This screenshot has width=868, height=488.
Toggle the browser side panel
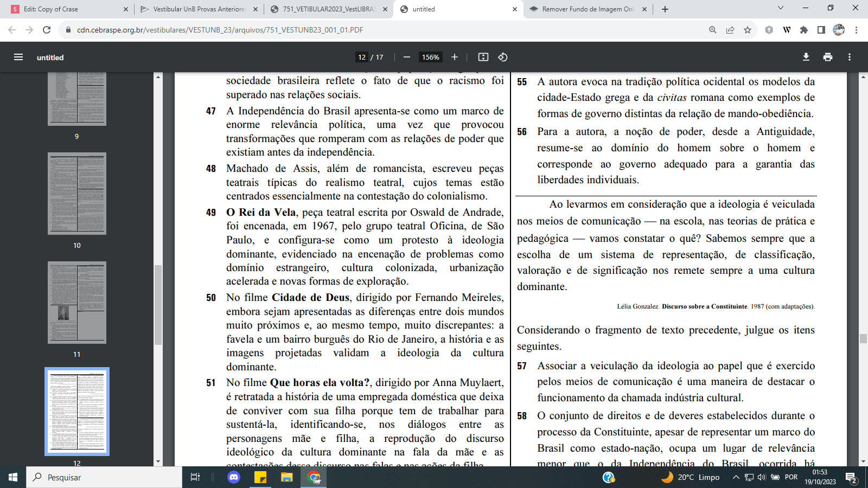[821, 30]
